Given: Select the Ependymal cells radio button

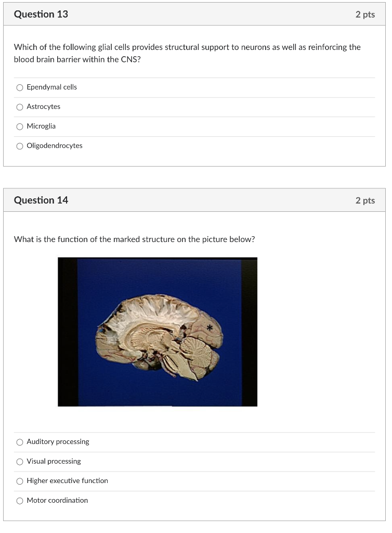Looking at the screenshot, I should (20, 87).
